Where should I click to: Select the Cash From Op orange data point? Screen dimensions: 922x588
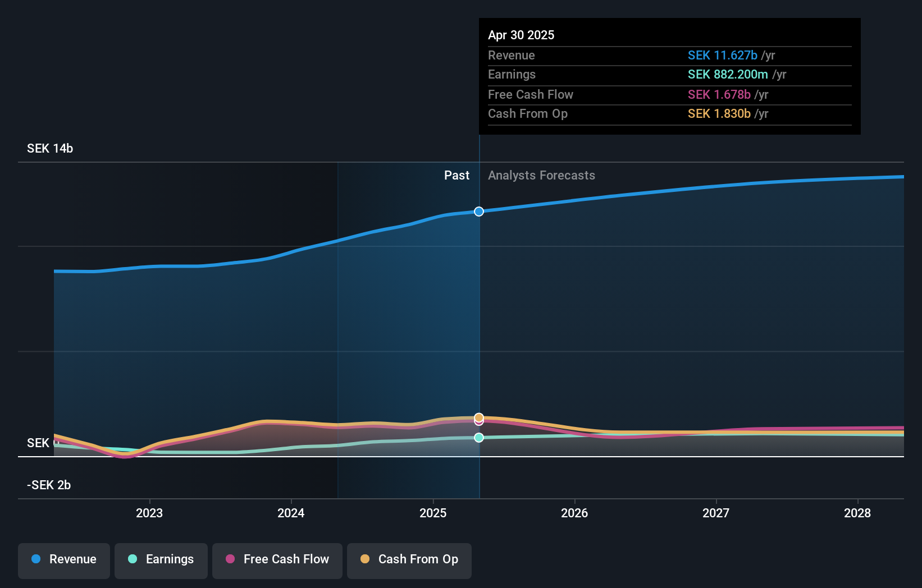pyautogui.click(x=479, y=417)
